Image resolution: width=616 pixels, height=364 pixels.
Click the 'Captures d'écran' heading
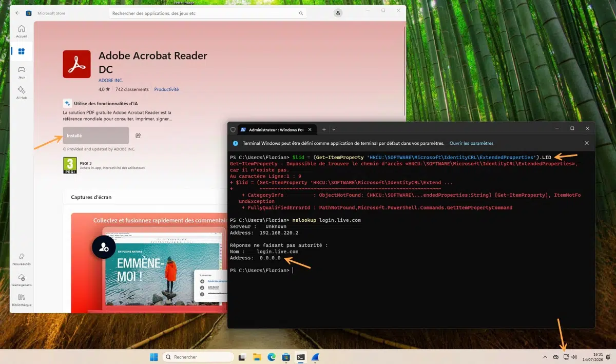[91, 197]
